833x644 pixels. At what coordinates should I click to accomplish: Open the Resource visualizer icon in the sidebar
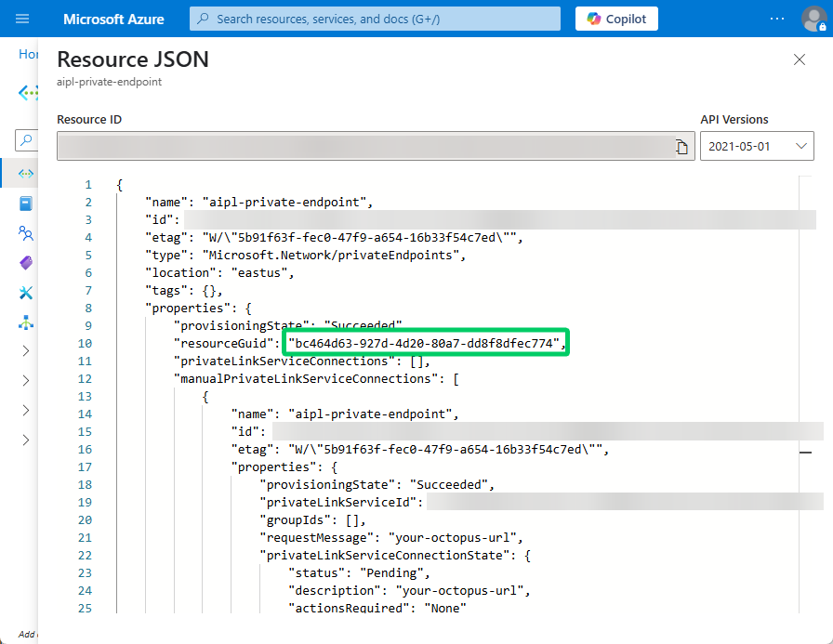pos(25,322)
